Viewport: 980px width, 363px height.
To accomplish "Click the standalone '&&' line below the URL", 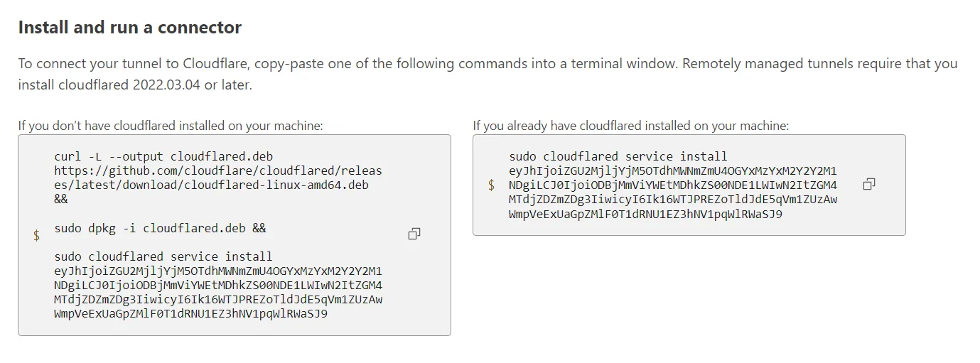I will click(61, 199).
